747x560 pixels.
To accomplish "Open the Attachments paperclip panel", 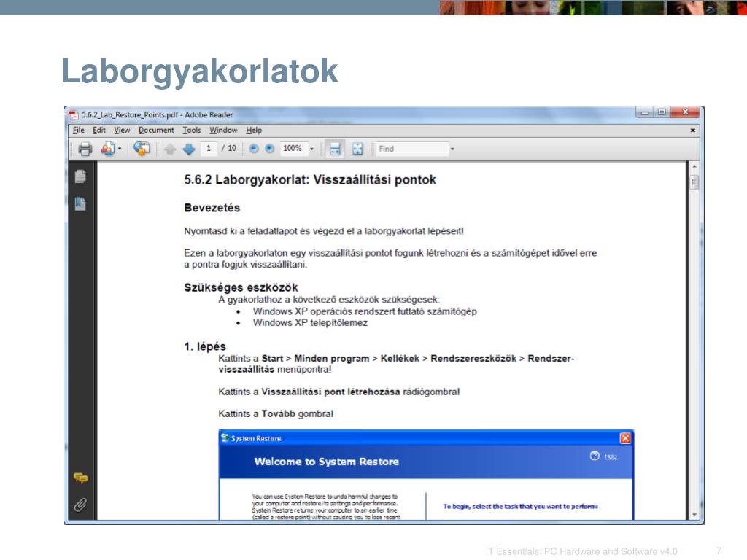I will (x=80, y=505).
